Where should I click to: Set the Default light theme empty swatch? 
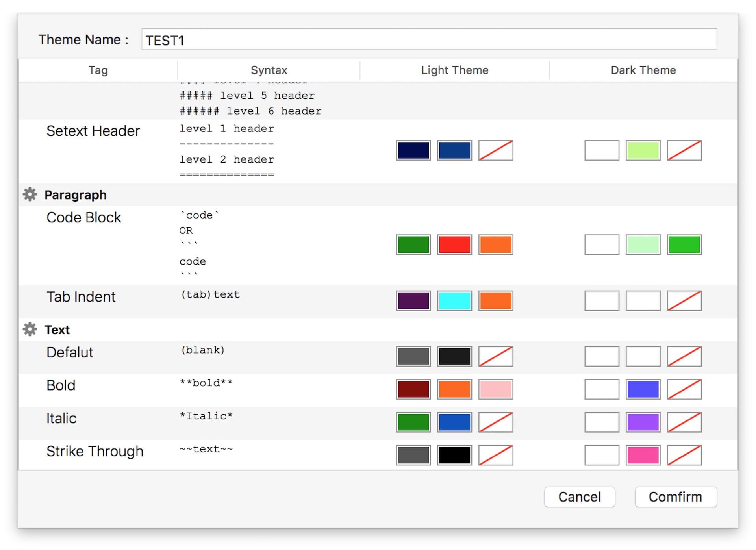tap(495, 356)
